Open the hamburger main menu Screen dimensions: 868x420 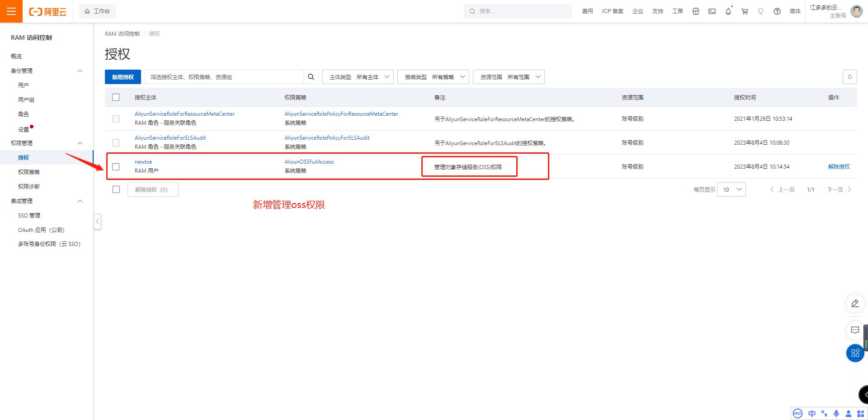click(x=11, y=11)
